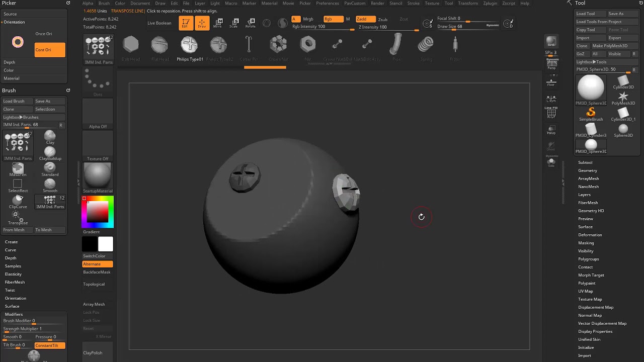Choose the Nut insert mesh
This screenshot has height=362, width=644.
tap(308, 48)
